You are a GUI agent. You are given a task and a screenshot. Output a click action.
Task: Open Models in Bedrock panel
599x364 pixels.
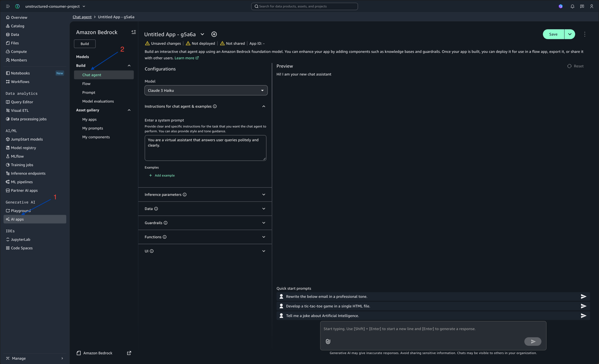[82, 56]
